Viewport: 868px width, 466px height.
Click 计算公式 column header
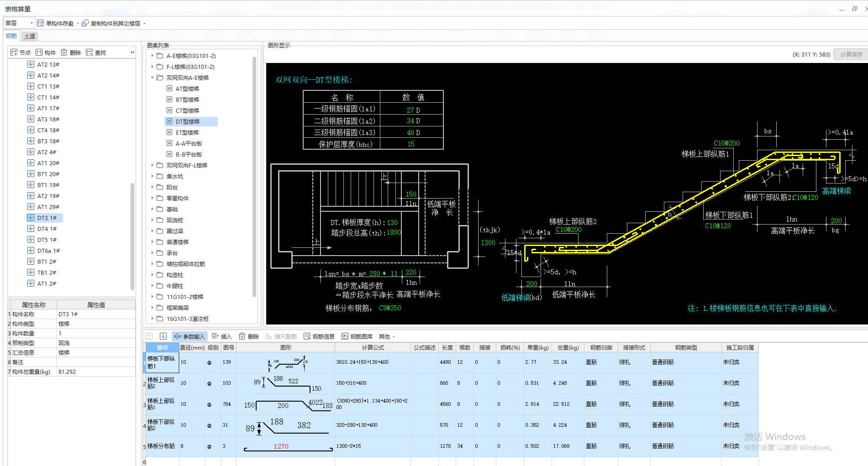373,347
